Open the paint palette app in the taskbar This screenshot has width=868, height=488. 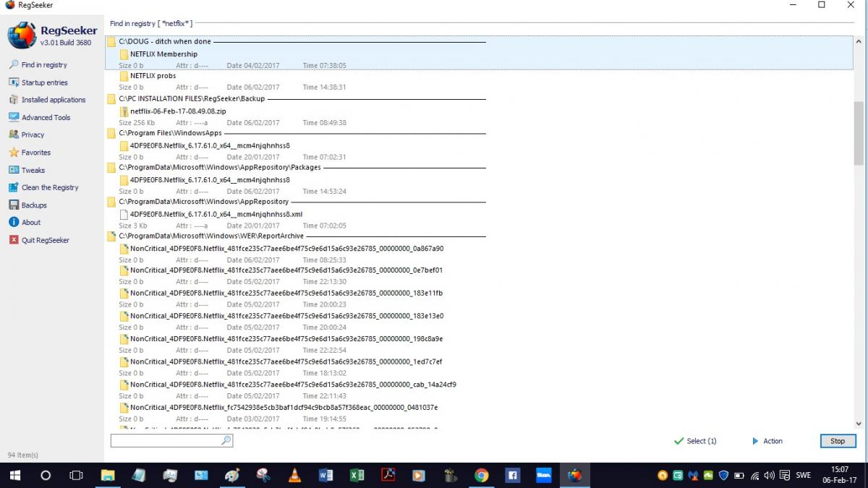pos(232,475)
